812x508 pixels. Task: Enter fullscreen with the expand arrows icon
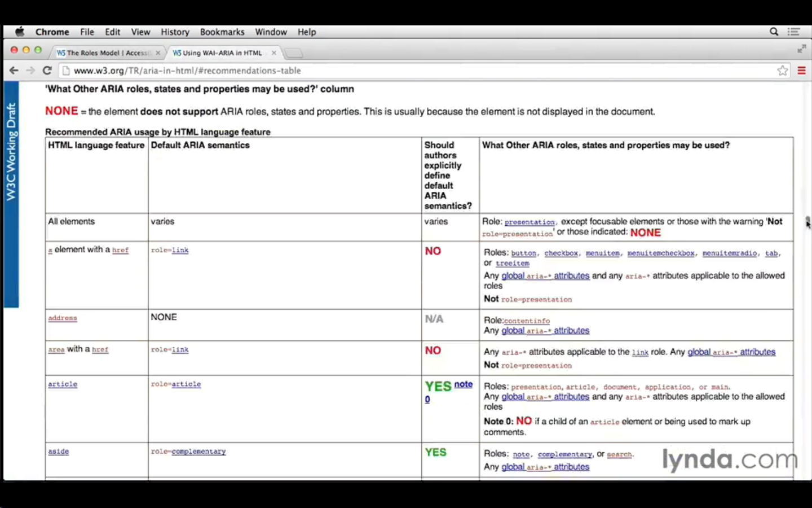[x=801, y=50]
